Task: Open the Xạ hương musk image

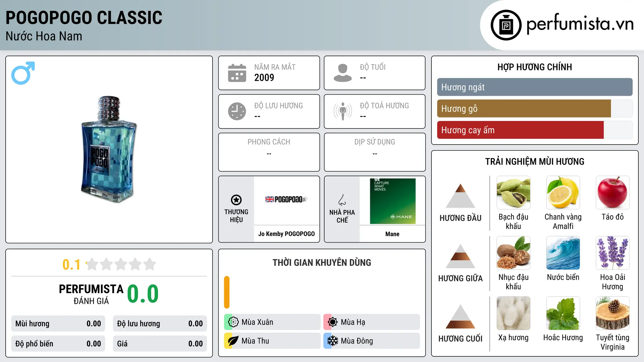Action: [514, 313]
